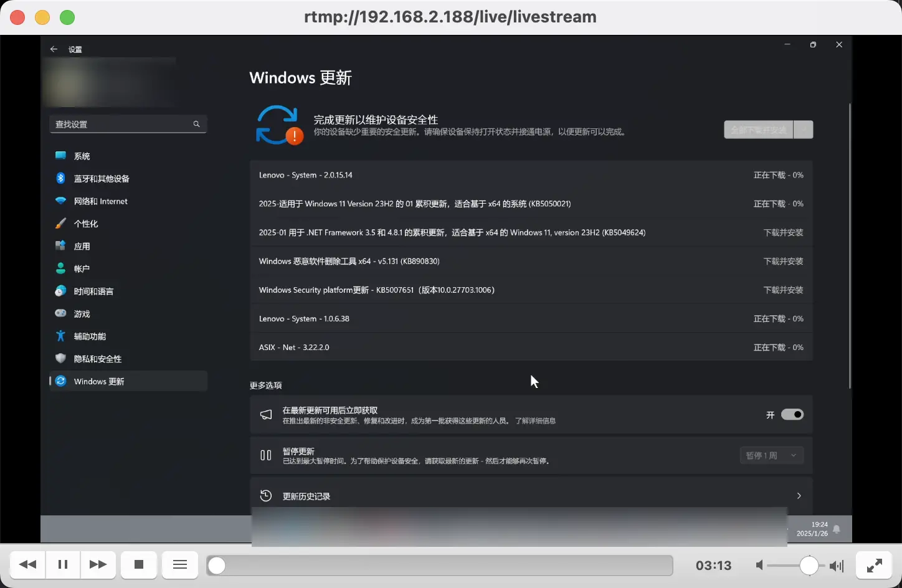The width and height of the screenshot is (902, 588).
Task: Go back with the Settings back arrow
Action: (x=54, y=49)
